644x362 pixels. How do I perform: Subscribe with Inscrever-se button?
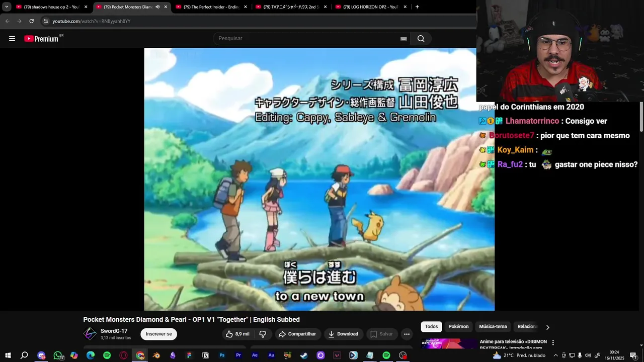coord(159,334)
